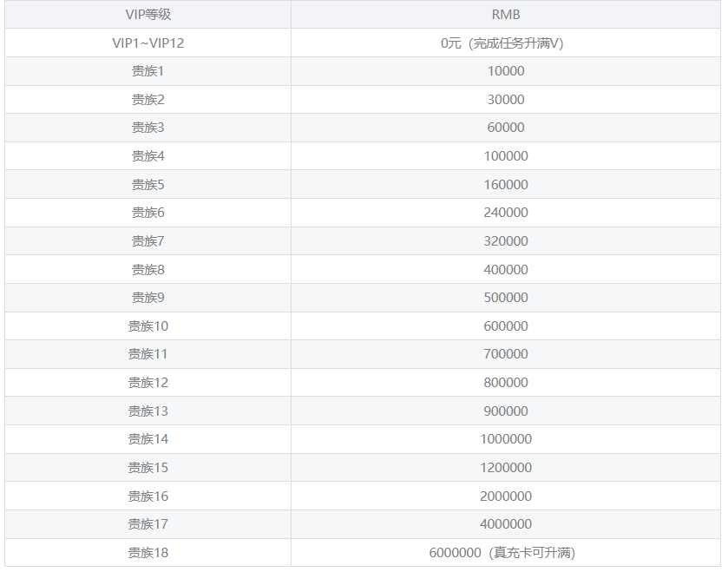This screenshot has height=572, width=728.
Task: Click the 600000 amount cell
Action: (x=506, y=326)
